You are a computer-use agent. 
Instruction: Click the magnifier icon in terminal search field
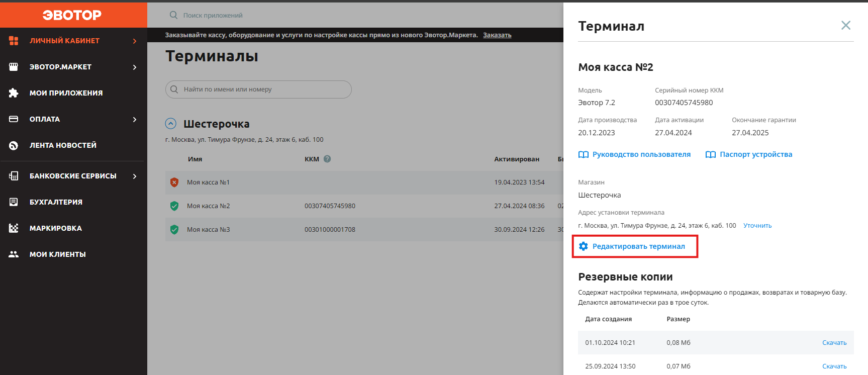pos(174,89)
